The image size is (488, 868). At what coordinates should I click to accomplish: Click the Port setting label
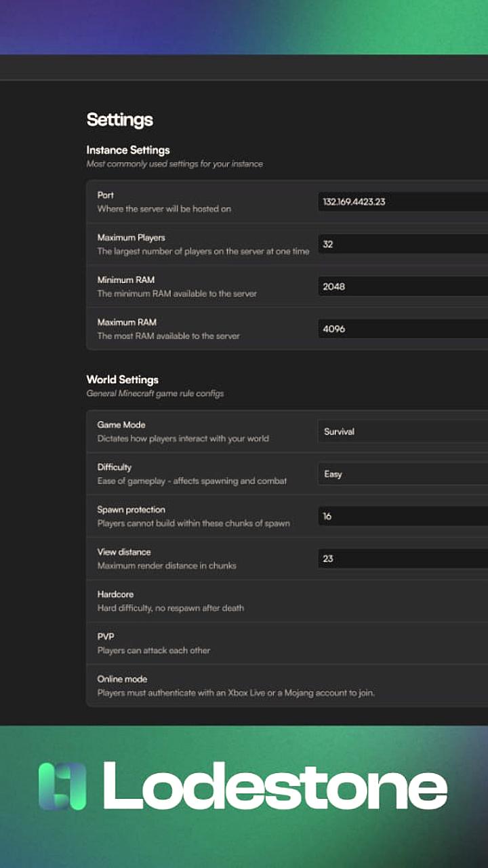(106, 195)
